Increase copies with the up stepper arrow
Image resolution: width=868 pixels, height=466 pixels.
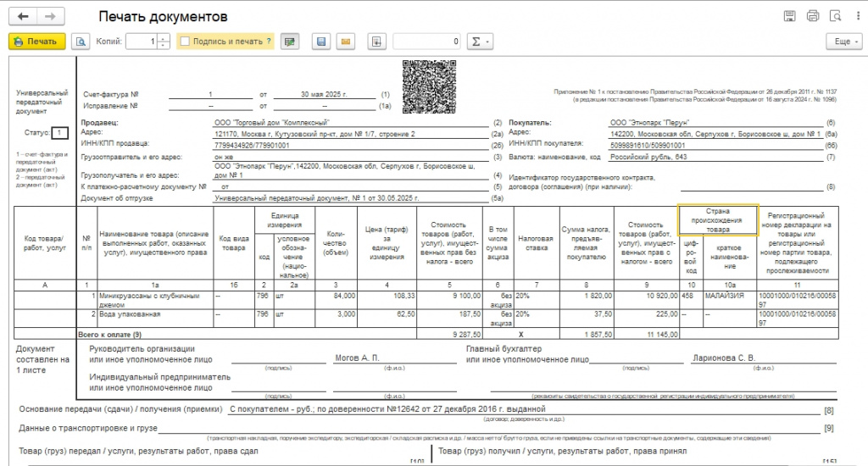(x=164, y=38)
